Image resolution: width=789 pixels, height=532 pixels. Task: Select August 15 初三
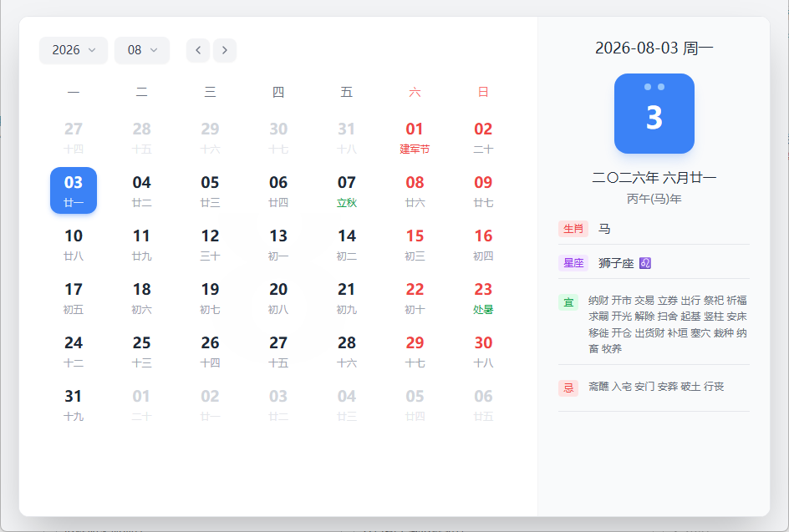(x=415, y=244)
